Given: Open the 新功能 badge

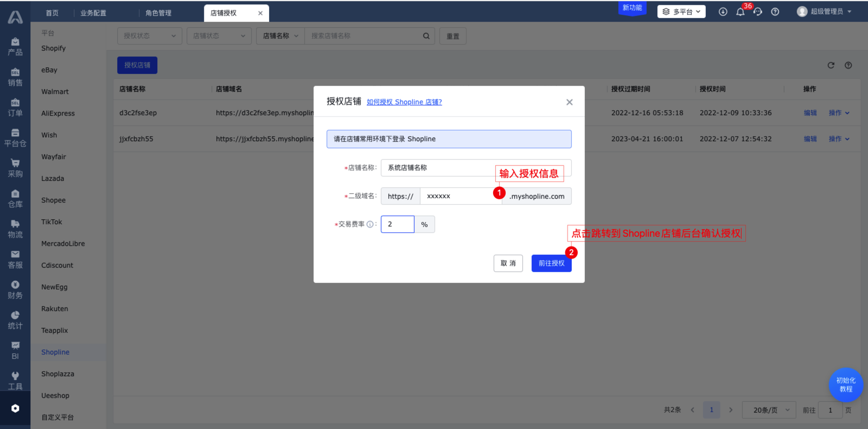Looking at the screenshot, I should pos(632,8).
